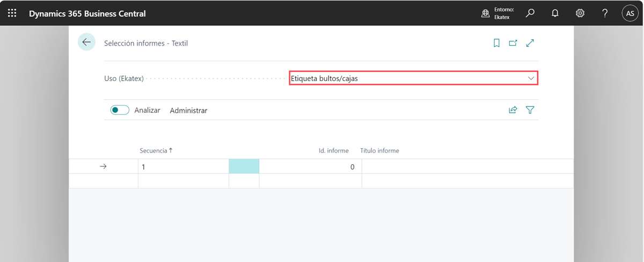The image size is (644, 262).
Task: Select the Id. informe cell showing 0
Action: tap(310, 167)
